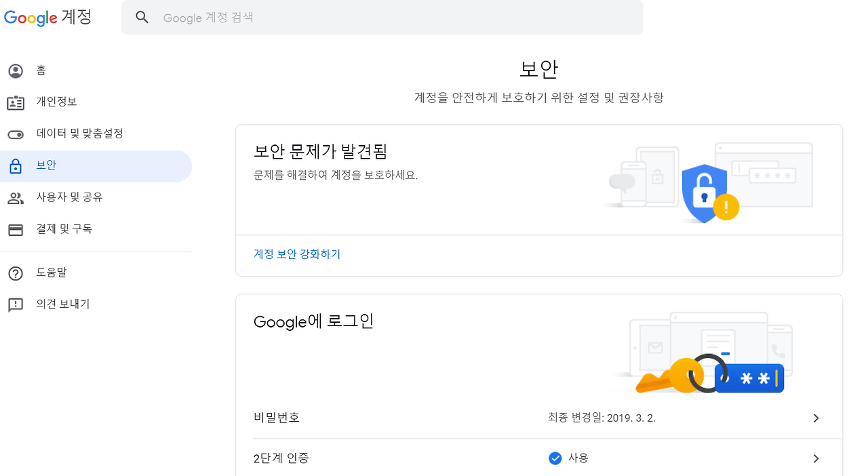Click the blue 사용 checkmark for 2단계 인증
868x476 pixels.
point(555,458)
